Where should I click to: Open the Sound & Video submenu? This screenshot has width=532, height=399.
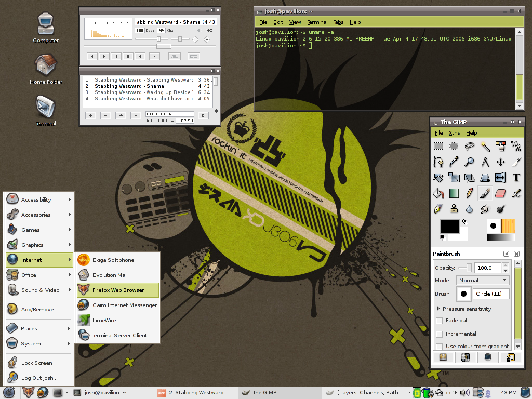pyautogui.click(x=39, y=290)
